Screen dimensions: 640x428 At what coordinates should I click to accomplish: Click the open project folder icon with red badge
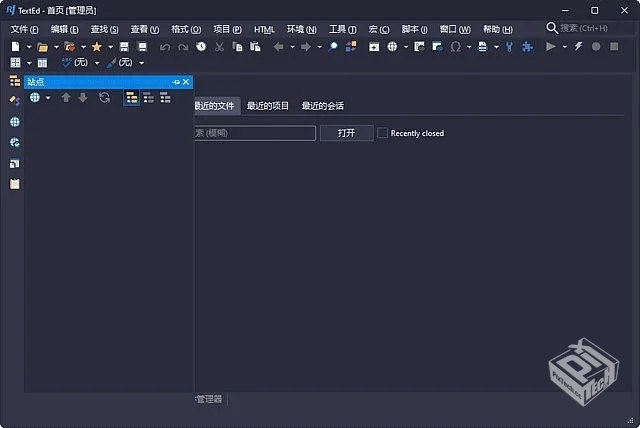[x=70, y=47]
